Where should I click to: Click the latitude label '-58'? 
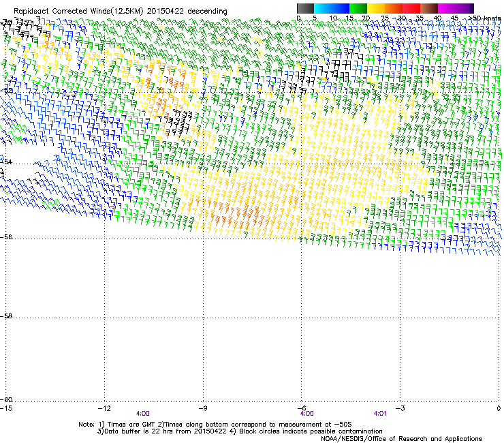click(x=7, y=316)
